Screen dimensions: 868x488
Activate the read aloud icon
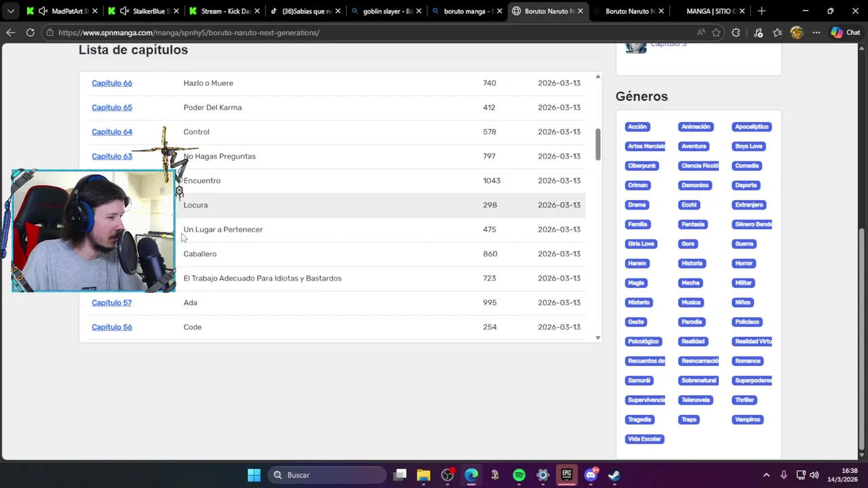click(x=701, y=33)
